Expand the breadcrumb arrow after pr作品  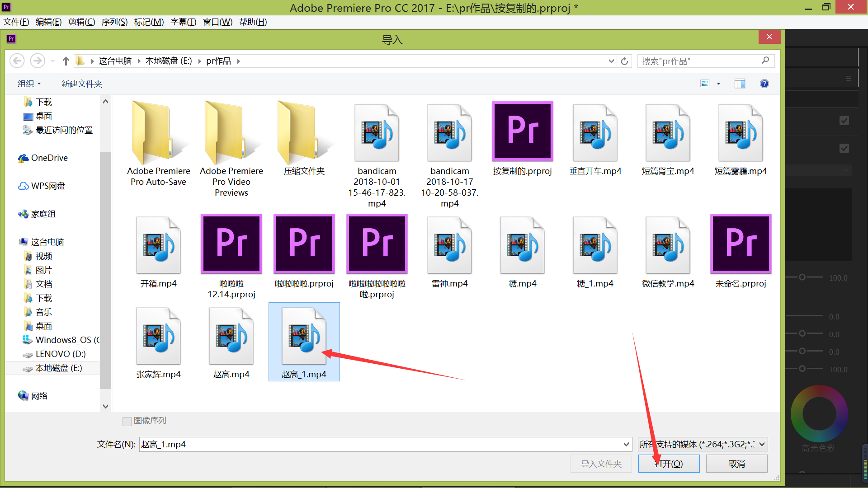(x=238, y=61)
